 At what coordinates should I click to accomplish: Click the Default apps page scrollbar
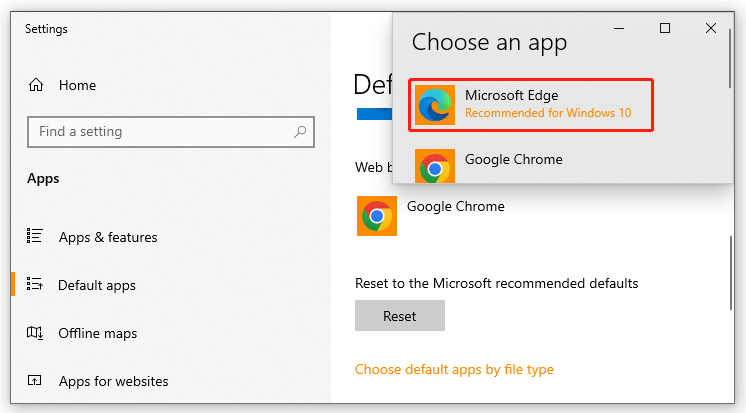[730, 270]
